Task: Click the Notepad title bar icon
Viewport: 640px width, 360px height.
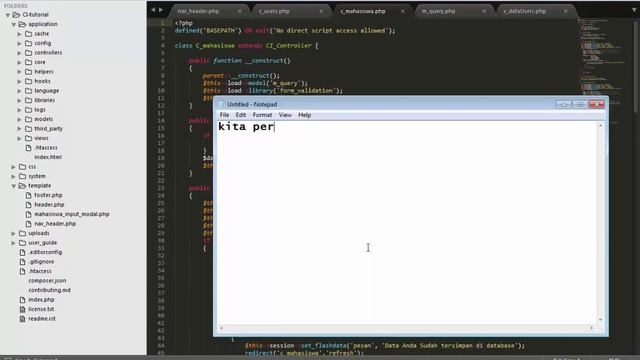Action: [x=222, y=104]
